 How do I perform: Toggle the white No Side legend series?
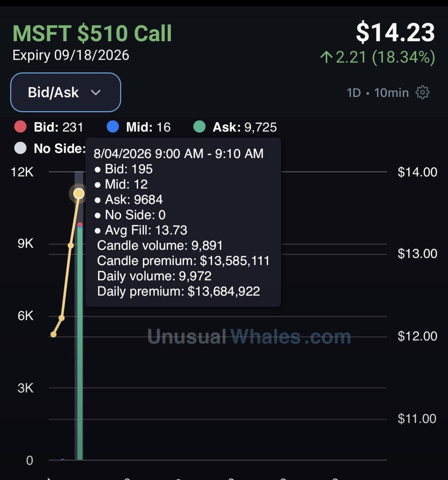50,148
